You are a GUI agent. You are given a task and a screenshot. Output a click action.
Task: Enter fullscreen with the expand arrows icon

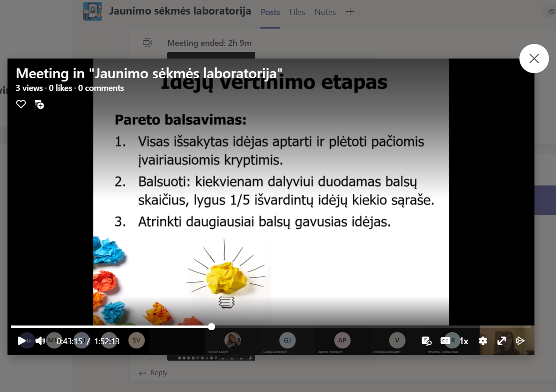pos(501,340)
